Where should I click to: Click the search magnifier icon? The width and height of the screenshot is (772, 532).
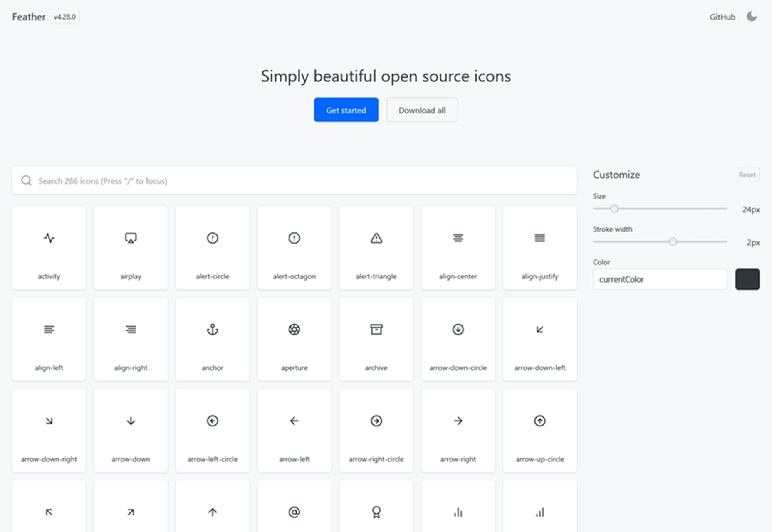(27, 181)
